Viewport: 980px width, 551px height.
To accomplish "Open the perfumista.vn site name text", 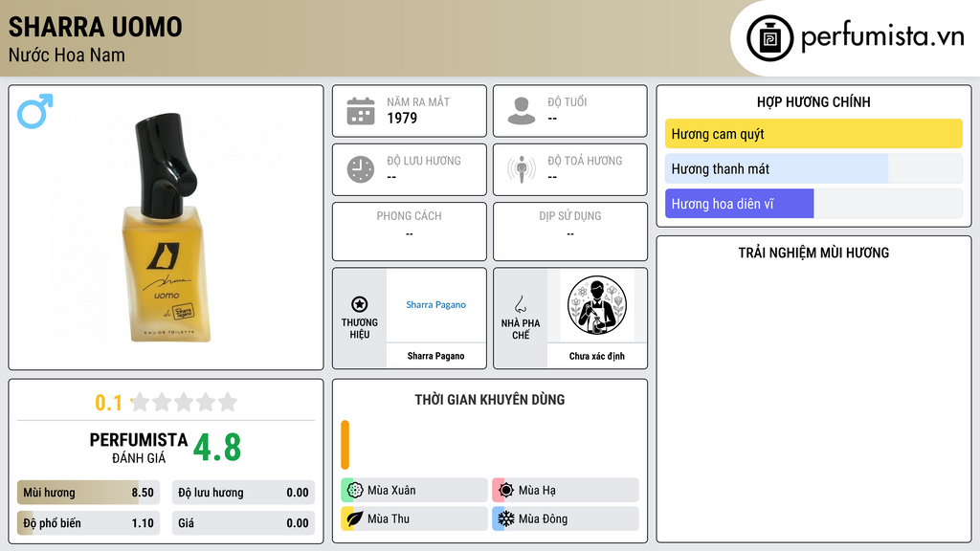I will [x=882, y=36].
